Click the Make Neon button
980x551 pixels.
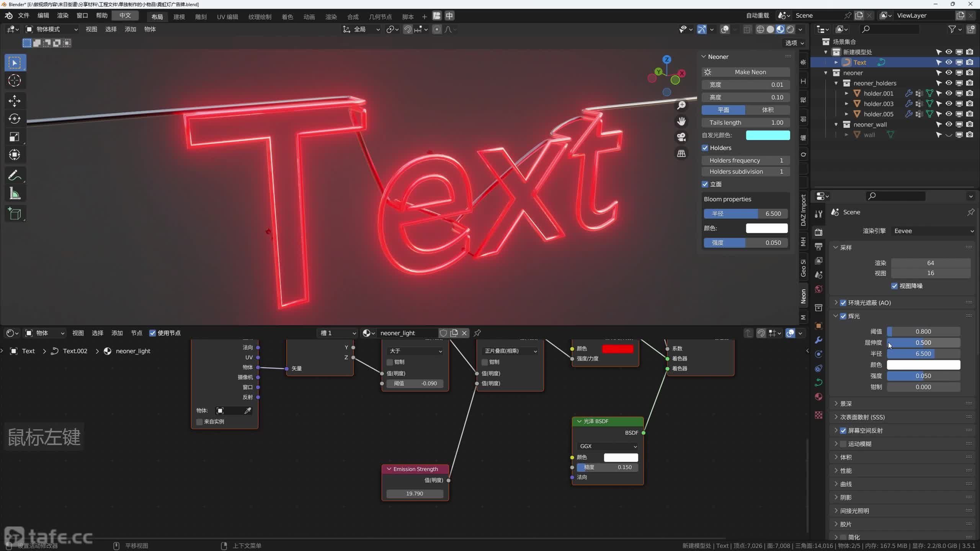[746, 72]
